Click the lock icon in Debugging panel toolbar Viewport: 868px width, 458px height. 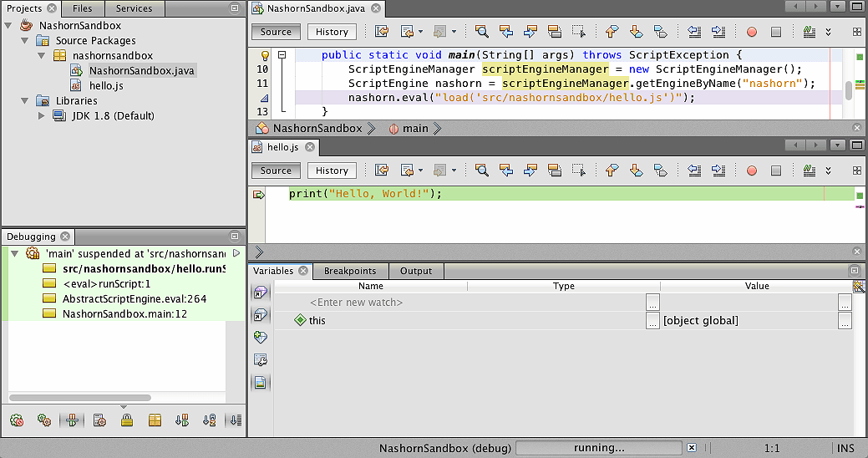point(127,420)
